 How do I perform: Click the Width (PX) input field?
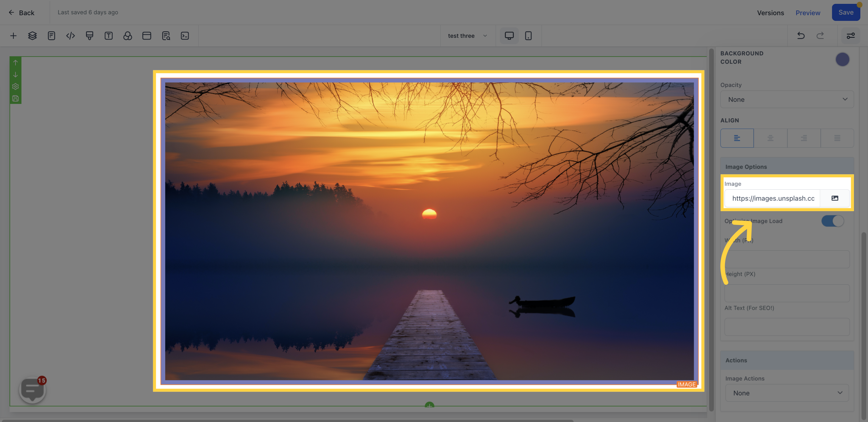coord(787,259)
